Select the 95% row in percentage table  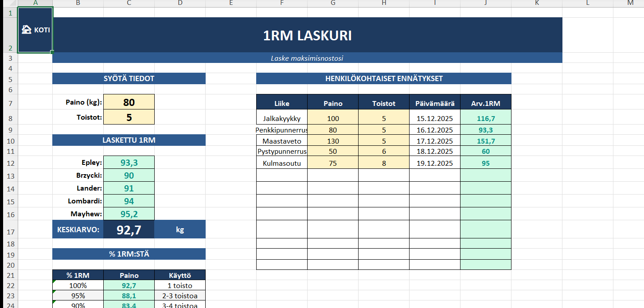tap(129, 296)
